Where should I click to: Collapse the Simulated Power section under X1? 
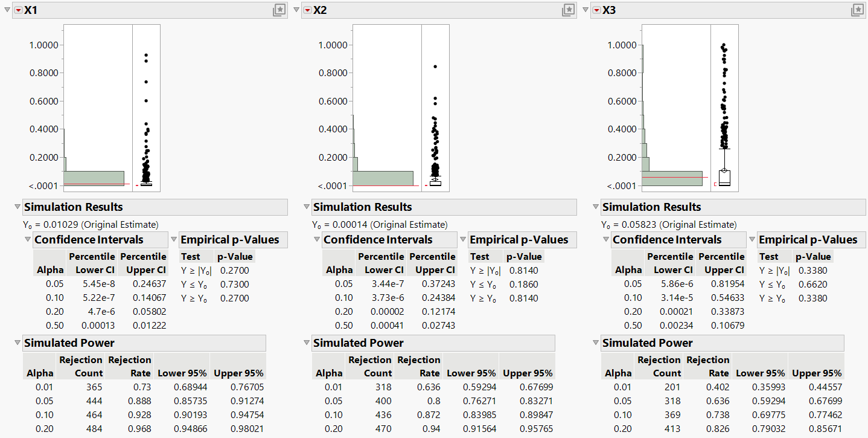coord(17,343)
